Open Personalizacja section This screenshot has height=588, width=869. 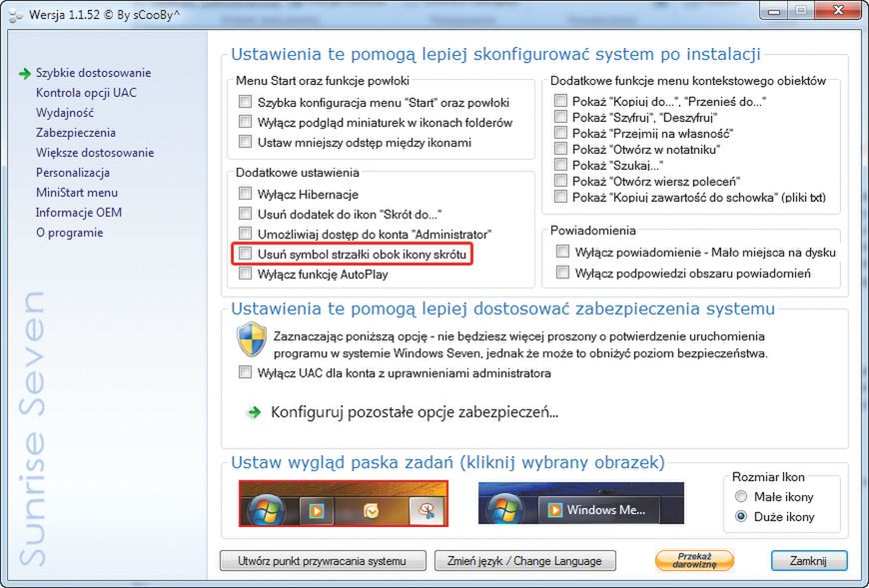tap(73, 173)
